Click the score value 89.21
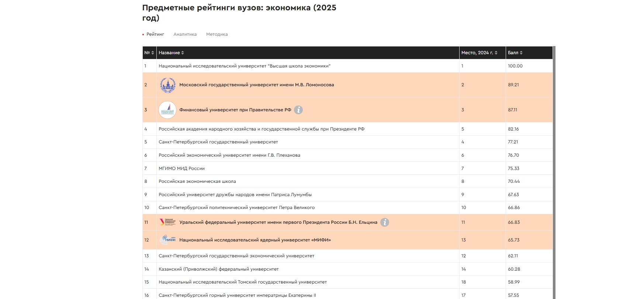Image resolution: width=644 pixels, height=299 pixels. coord(513,85)
